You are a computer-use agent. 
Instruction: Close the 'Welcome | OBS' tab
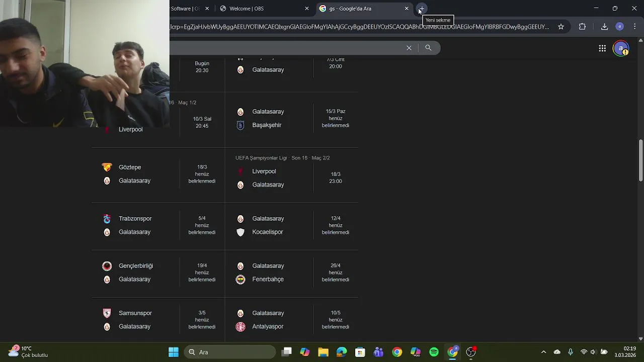pyautogui.click(x=307, y=9)
